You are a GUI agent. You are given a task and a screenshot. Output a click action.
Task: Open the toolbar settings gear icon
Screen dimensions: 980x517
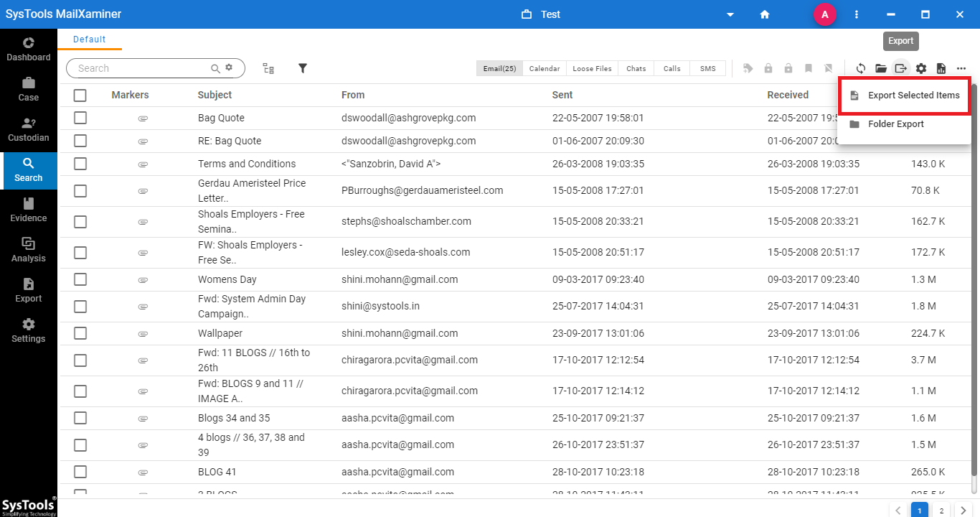[921, 68]
